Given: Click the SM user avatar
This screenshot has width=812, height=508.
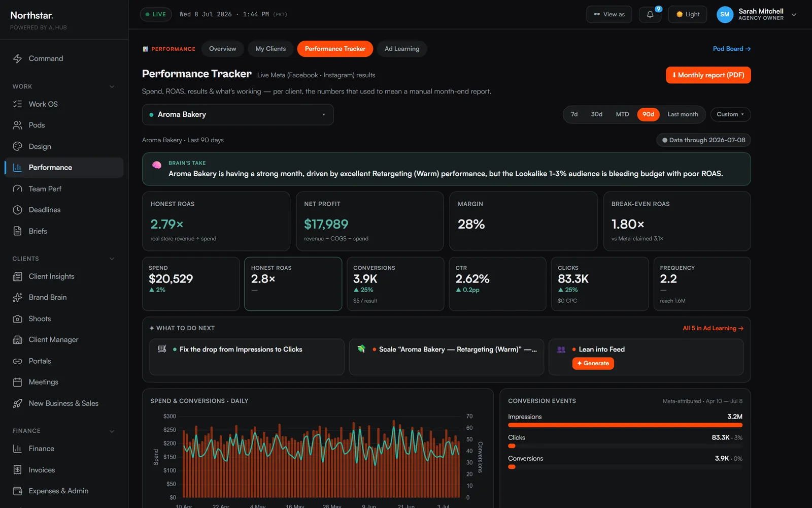Looking at the screenshot, I should coord(725,14).
